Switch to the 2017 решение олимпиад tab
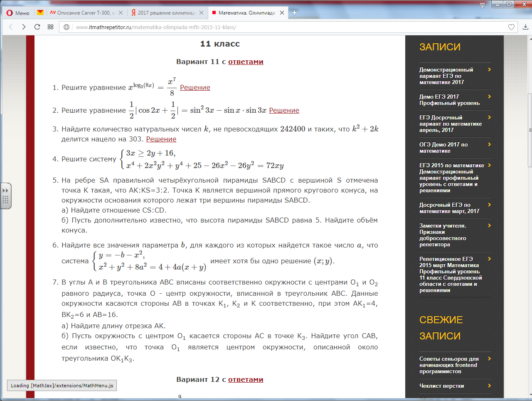The image size is (532, 401). tap(166, 13)
